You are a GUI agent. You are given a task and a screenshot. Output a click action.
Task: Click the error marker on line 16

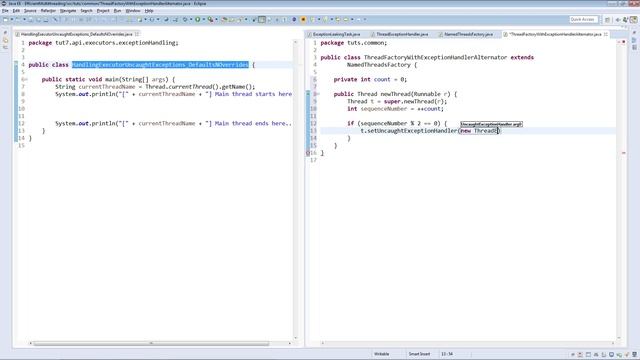click(x=308, y=153)
